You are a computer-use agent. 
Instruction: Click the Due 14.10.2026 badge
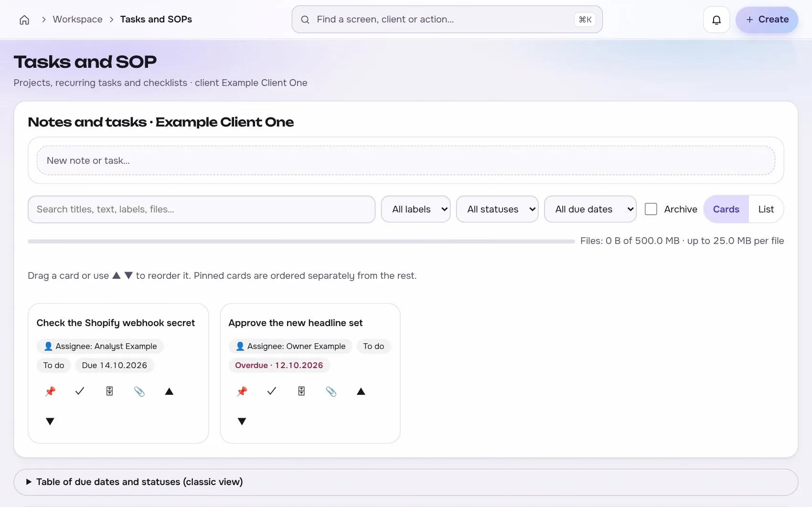tap(115, 365)
